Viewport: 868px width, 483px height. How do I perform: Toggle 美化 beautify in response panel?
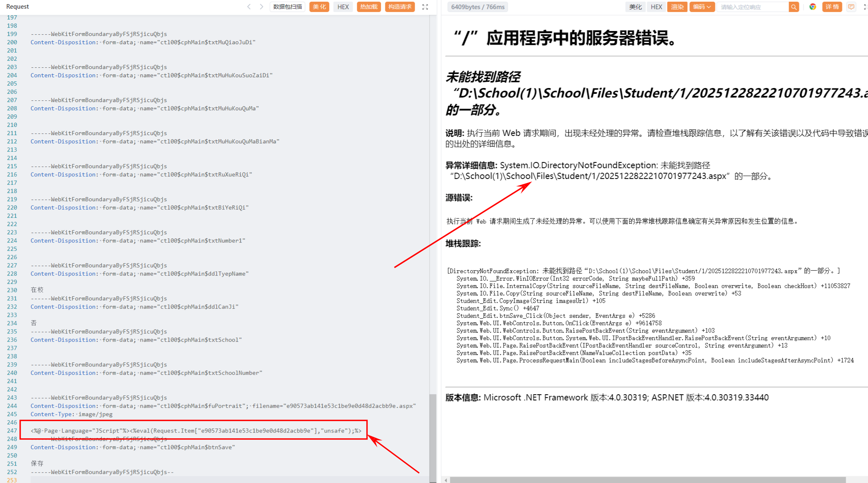[635, 7]
